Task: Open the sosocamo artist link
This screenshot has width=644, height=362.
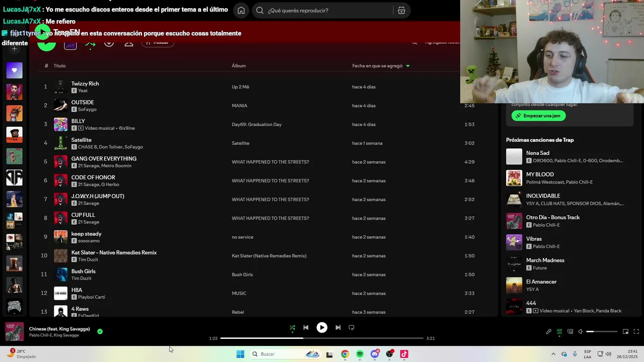Action: 89,241
